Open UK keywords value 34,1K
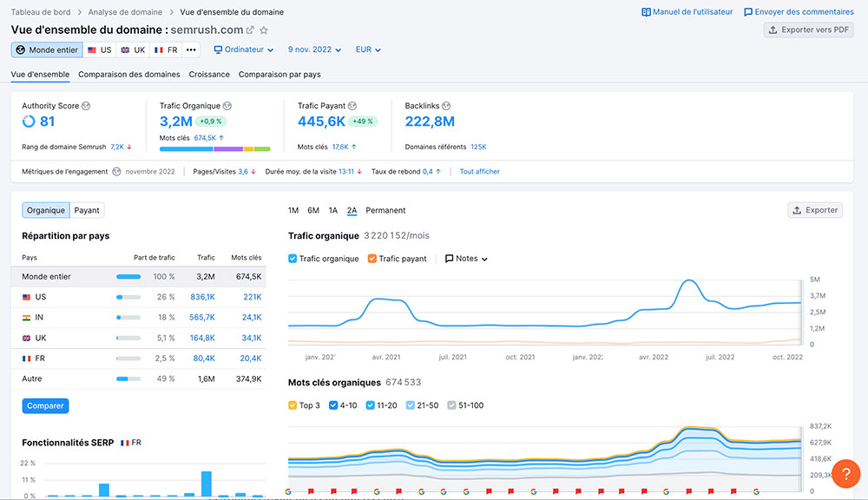Image resolution: width=868 pixels, height=500 pixels. coord(252,339)
